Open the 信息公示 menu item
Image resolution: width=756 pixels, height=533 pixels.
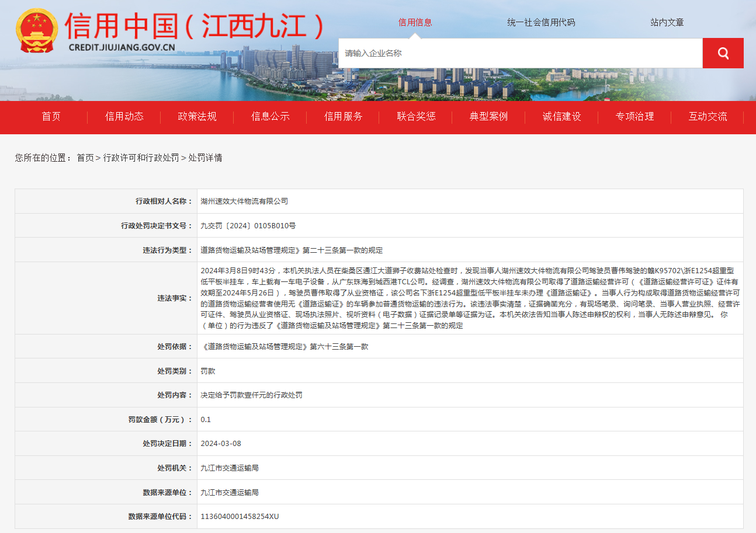270,116
